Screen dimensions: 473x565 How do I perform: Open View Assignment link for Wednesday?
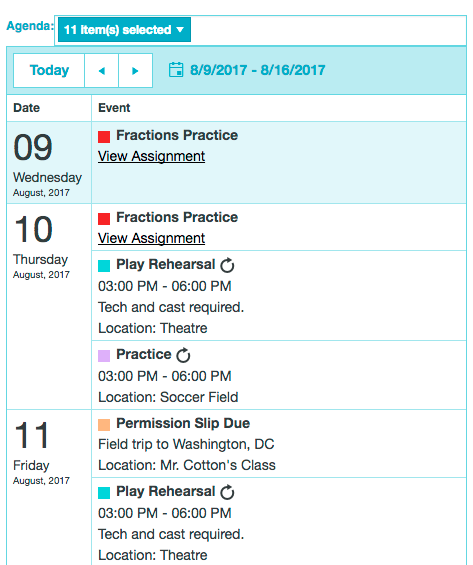(x=151, y=156)
